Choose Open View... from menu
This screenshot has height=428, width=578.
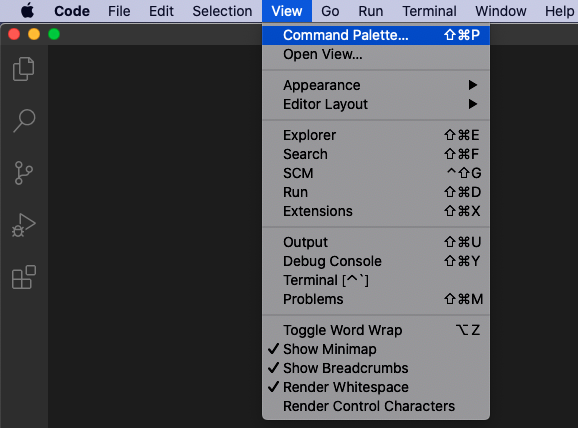point(376,54)
